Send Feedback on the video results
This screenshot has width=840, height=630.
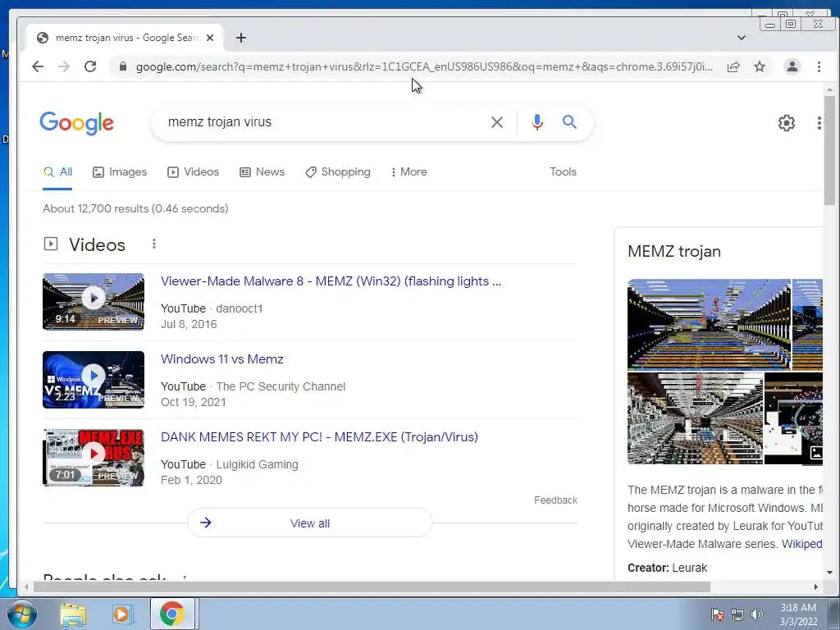coord(555,500)
